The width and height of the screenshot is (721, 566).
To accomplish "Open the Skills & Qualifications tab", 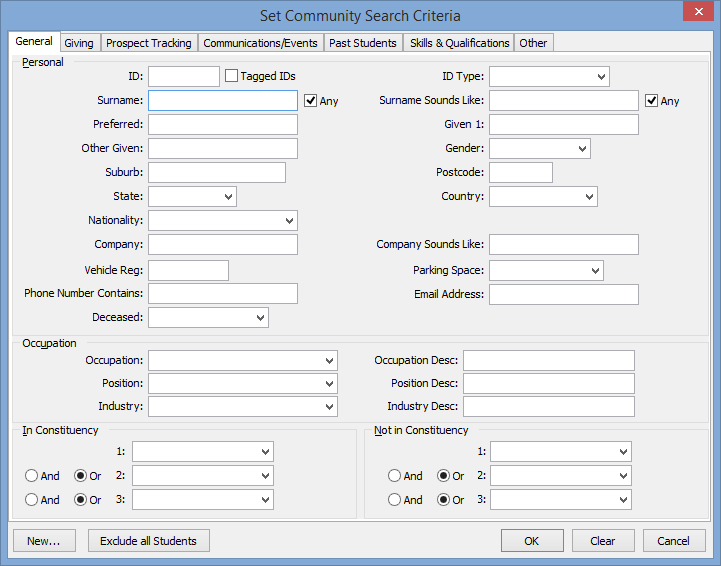I will click(459, 43).
